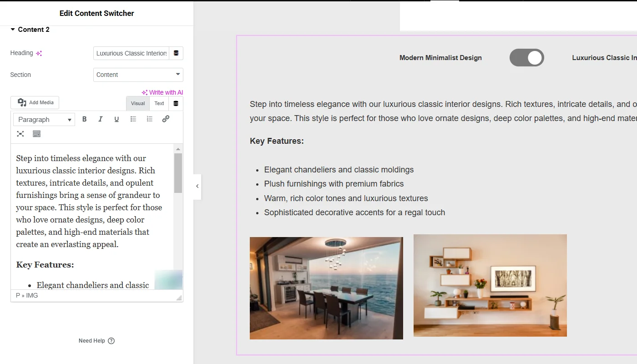This screenshot has height=364, width=637.
Task: Click the editor scrollbar thumb
Action: (178, 173)
